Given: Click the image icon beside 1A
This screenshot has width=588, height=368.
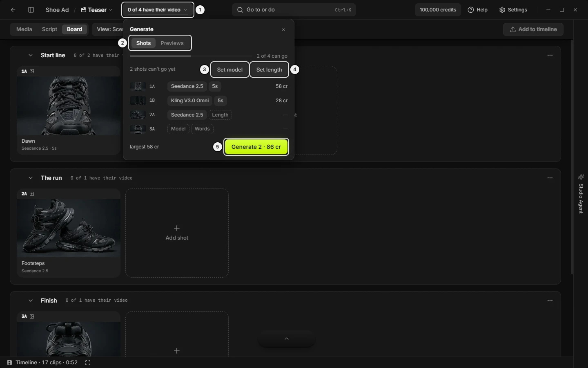Looking at the screenshot, I should 32,72.
